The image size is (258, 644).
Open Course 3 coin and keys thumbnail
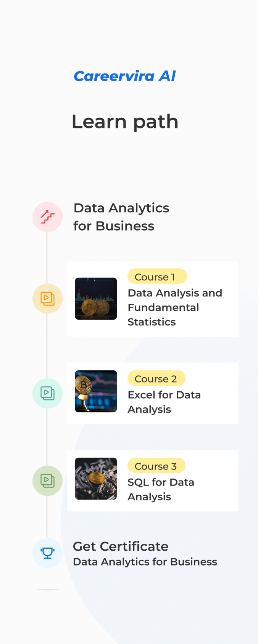96,479
